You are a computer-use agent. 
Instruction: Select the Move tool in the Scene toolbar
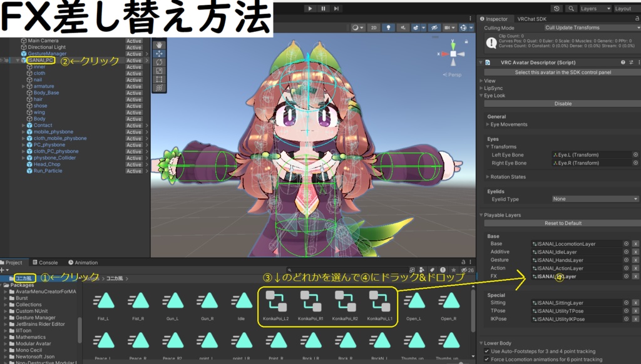click(158, 53)
